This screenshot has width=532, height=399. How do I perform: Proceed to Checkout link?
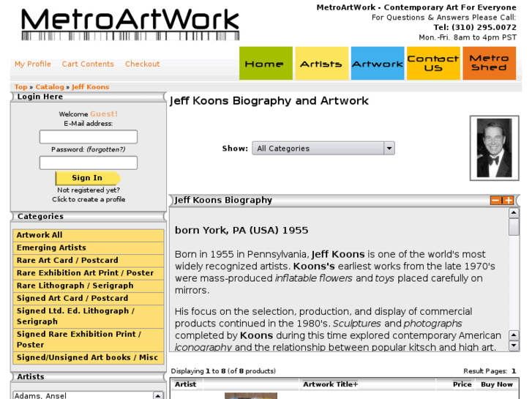[142, 64]
